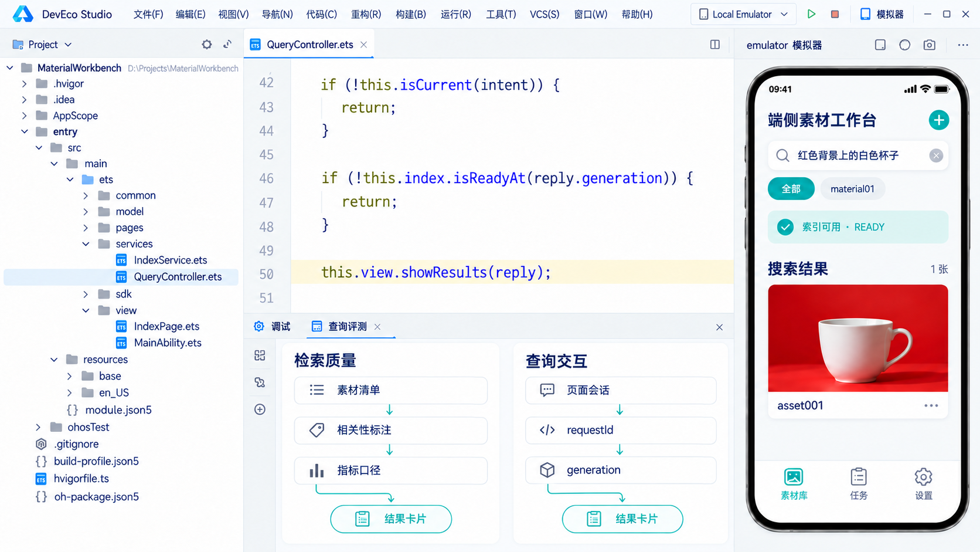
Task: Click the search field with 红色背景上的白色杯子
Action: point(858,155)
